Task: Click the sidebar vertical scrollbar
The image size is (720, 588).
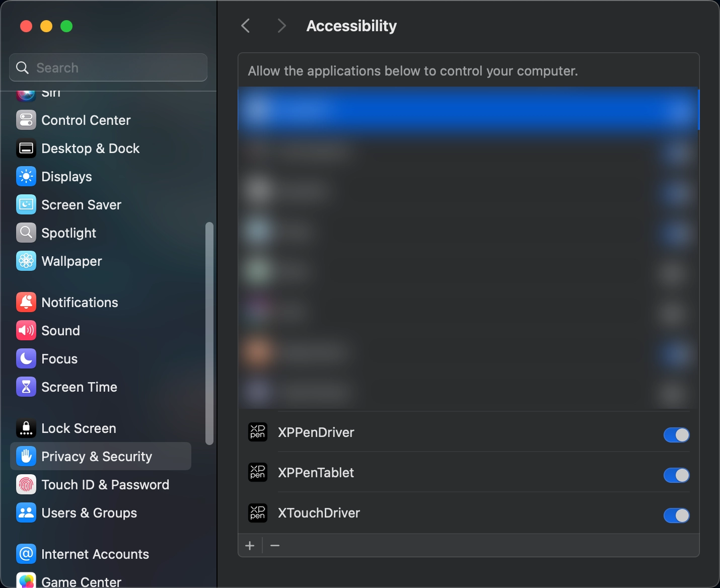Action: pyautogui.click(x=209, y=333)
